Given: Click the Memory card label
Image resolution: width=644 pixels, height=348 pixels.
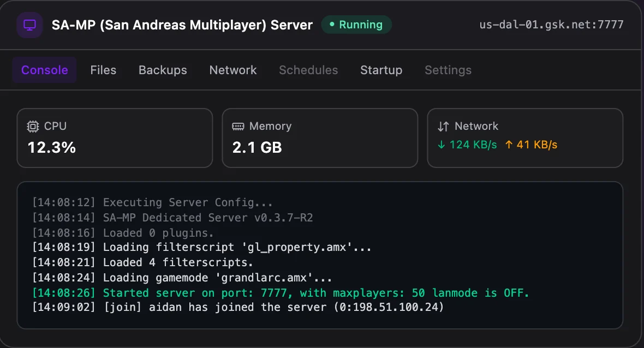Looking at the screenshot, I should tap(270, 126).
